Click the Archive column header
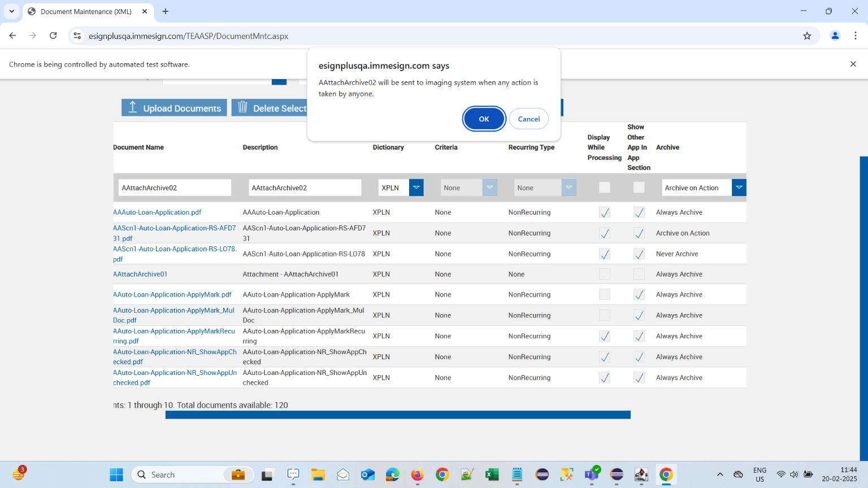Viewport: 868px width, 488px height. (x=667, y=147)
